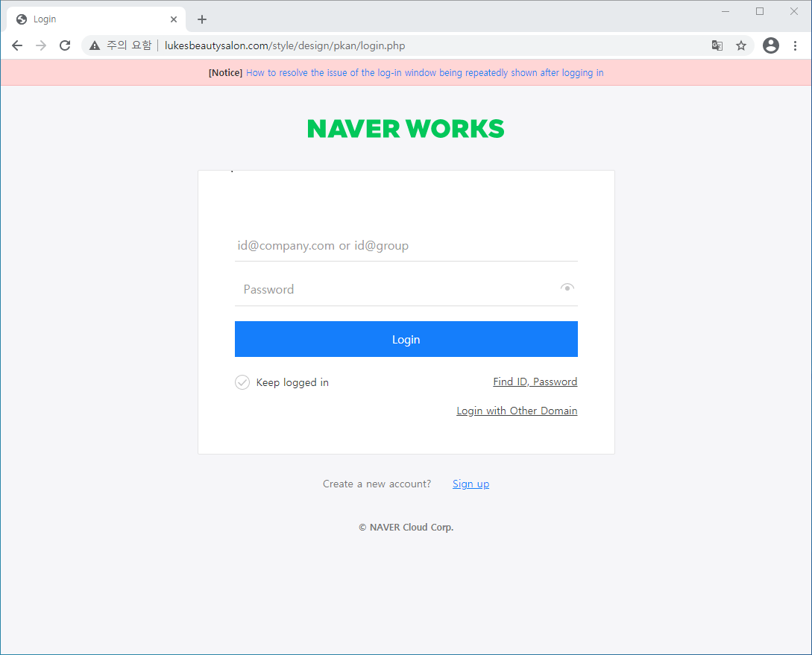Open the Find ID, Password link

tap(535, 382)
